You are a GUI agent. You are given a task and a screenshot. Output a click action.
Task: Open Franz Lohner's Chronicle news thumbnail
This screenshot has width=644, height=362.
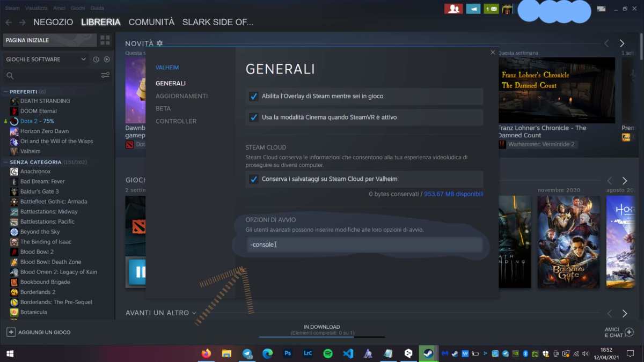(x=556, y=90)
